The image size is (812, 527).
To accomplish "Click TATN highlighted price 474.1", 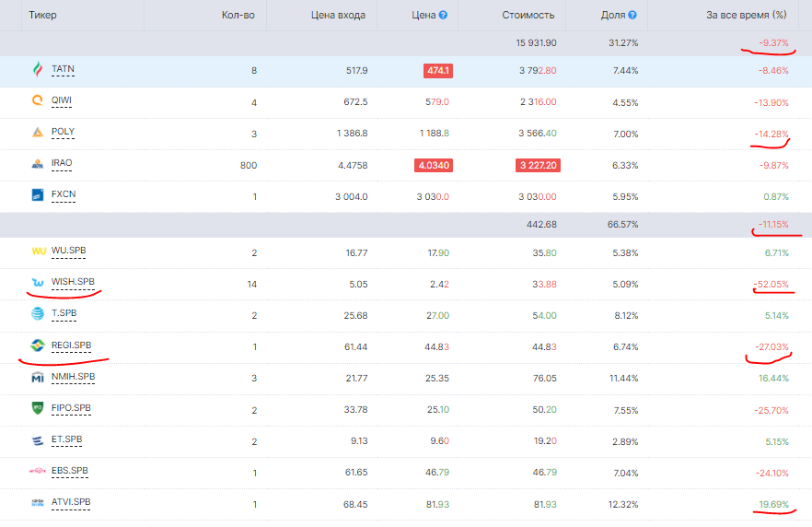I will (438, 70).
